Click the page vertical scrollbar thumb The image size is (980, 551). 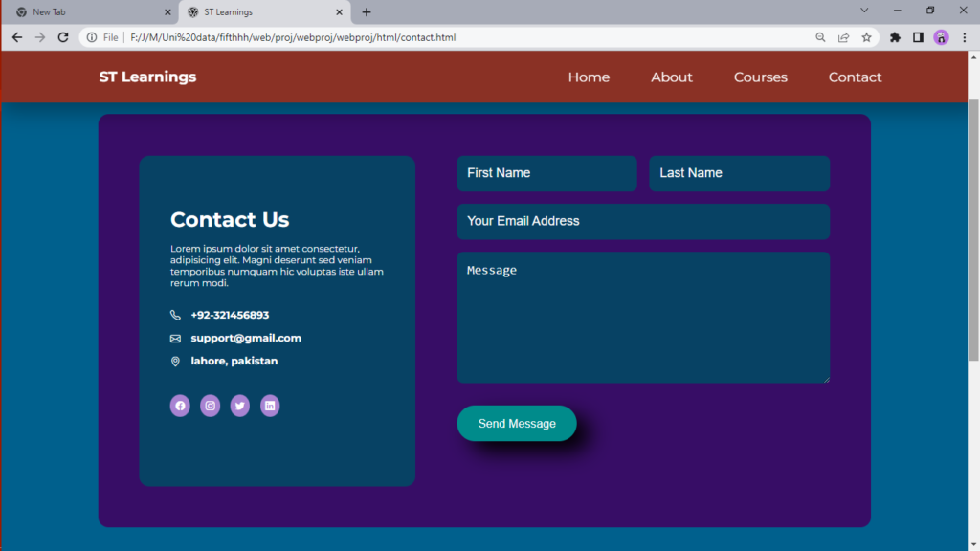pyautogui.click(x=973, y=230)
